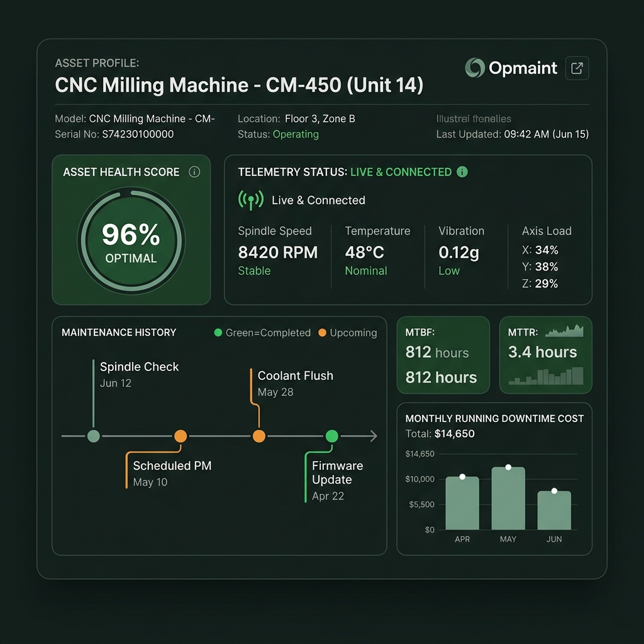Click the 48°C temperature value

tap(364, 252)
